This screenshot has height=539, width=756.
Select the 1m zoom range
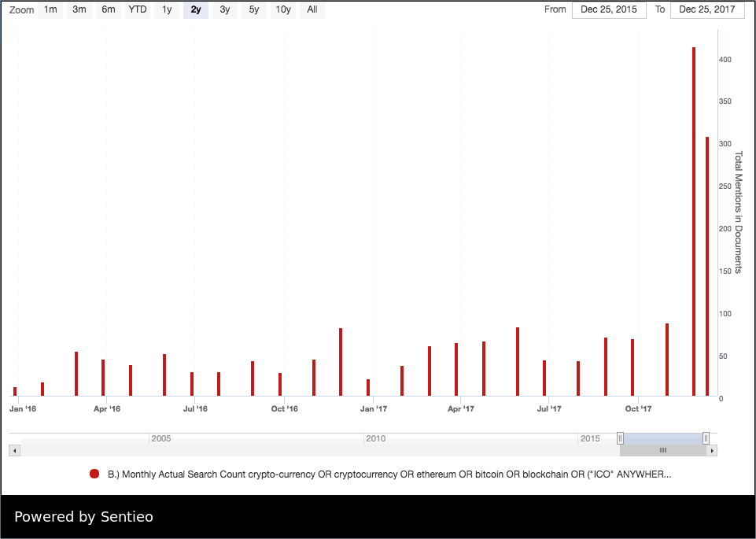pos(50,9)
